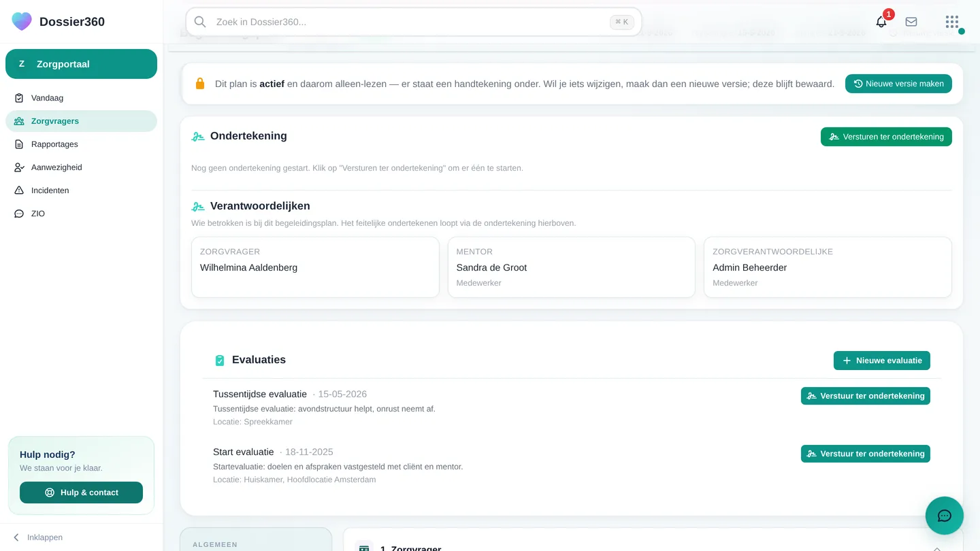Open the Tussentijdse evaluatie entry title
Screen dimensions: 980x551
point(260,394)
